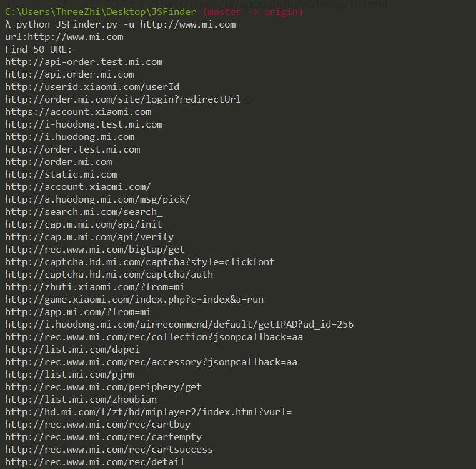Screen dimensions: 476x469
Task: Click the captcha style=clickfont URL
Action: pyautogui.click(x=140, y=262)
